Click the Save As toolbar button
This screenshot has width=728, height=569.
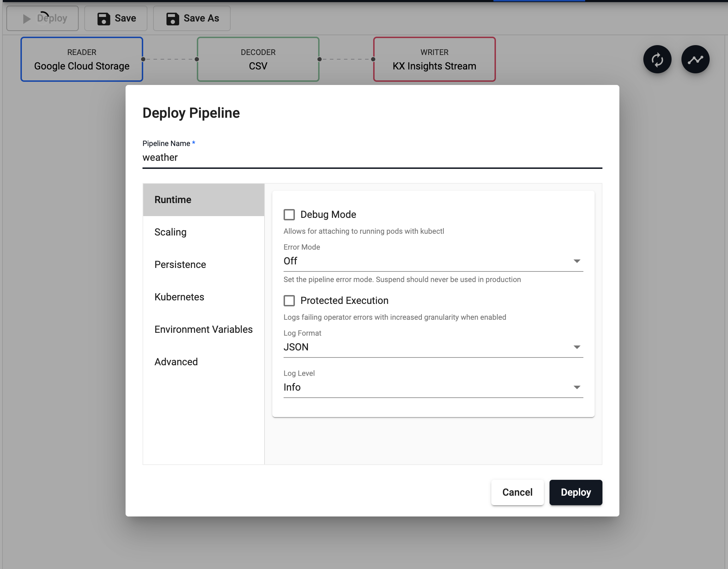[192, 18]
